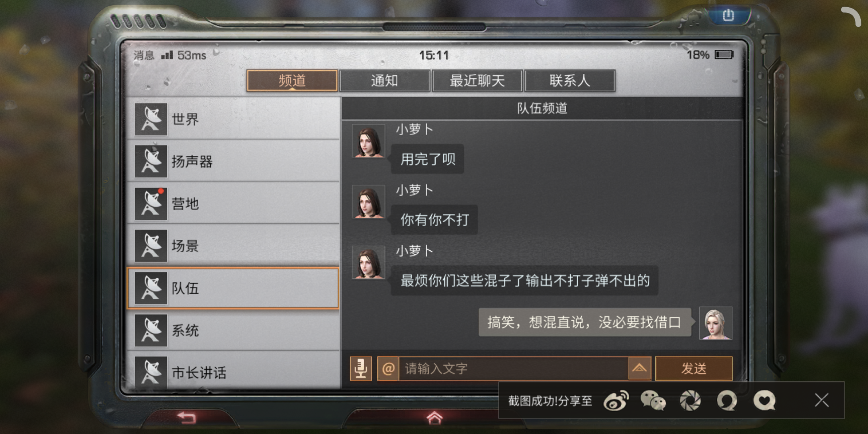Switch to the 通知 tab
The width and height of the screenshot is (868, 434).
pyautogui.click(x=385, y=81)
